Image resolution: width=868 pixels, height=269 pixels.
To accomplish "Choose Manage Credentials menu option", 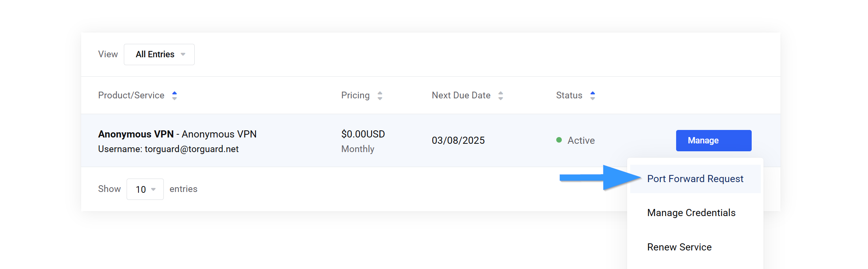I will point(691,213).
